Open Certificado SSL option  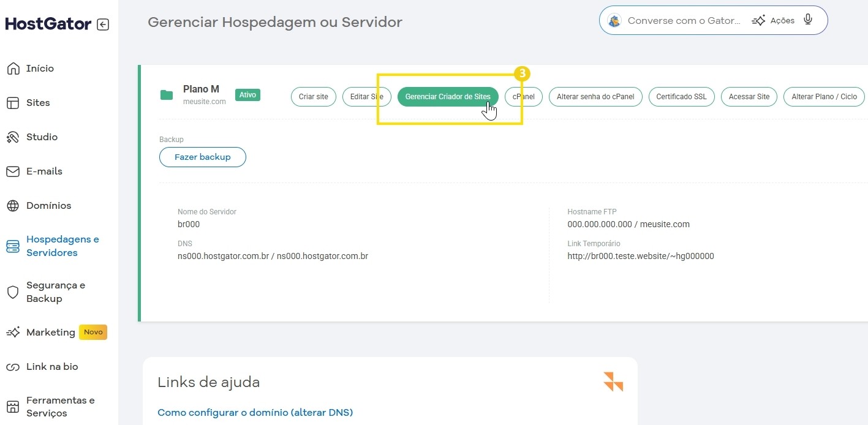click(681, 97)
